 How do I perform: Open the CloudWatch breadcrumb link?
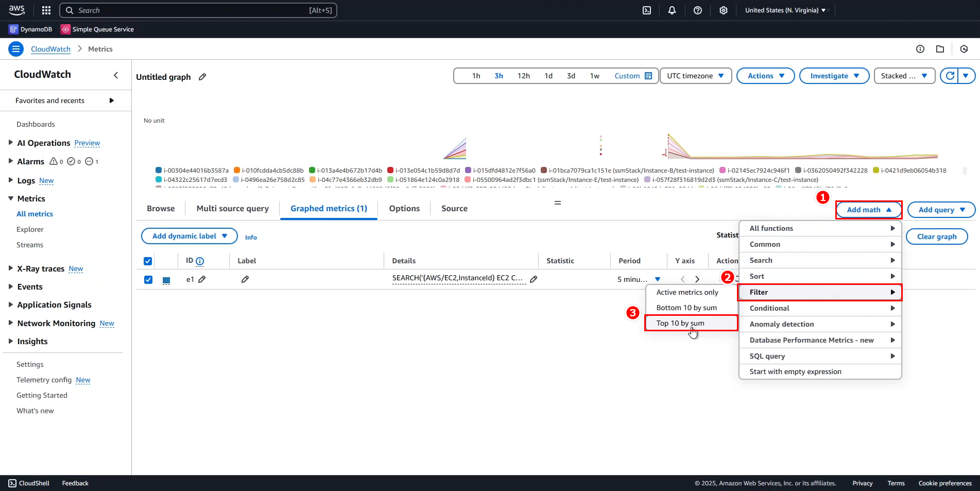click(x=50, y=49)
